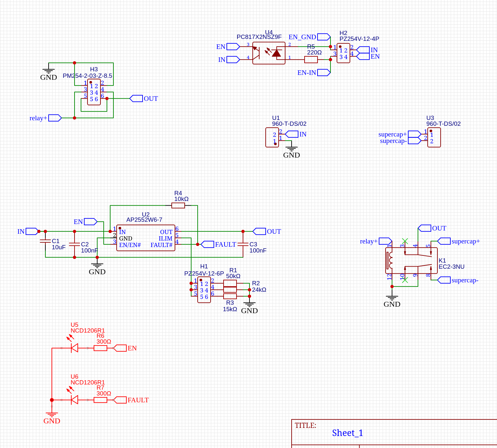Click the R2 24kΩ label text
This screenshot has height=448, width=497.
tap(259, 287)
